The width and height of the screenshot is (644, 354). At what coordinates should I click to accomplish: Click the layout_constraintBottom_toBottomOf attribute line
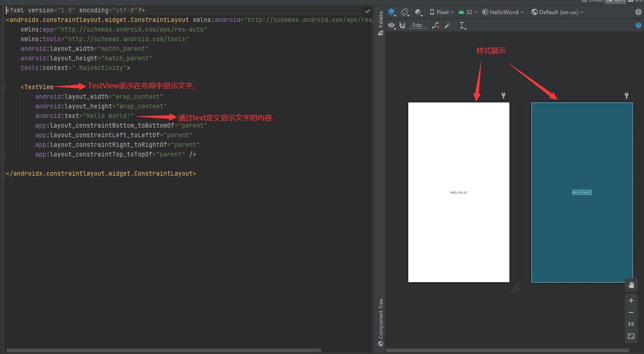pos(121,125)
